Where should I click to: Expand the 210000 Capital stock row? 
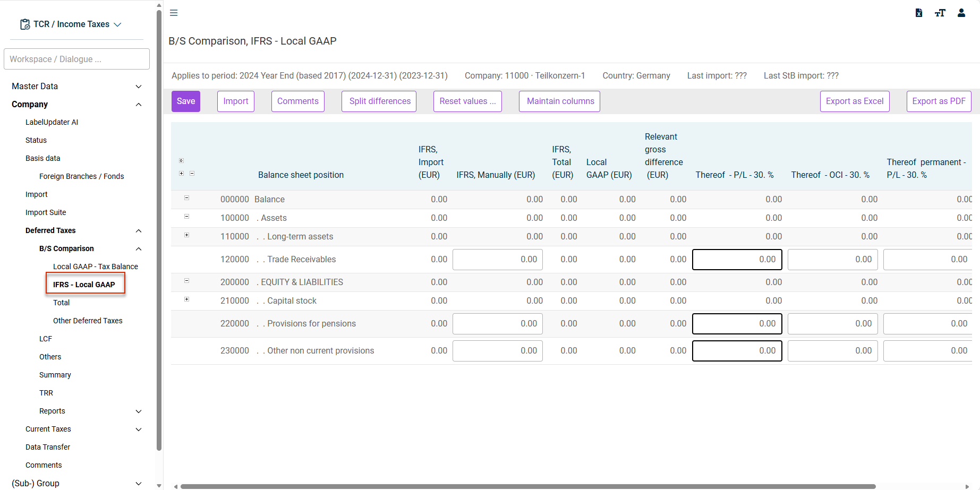point(187,299)
